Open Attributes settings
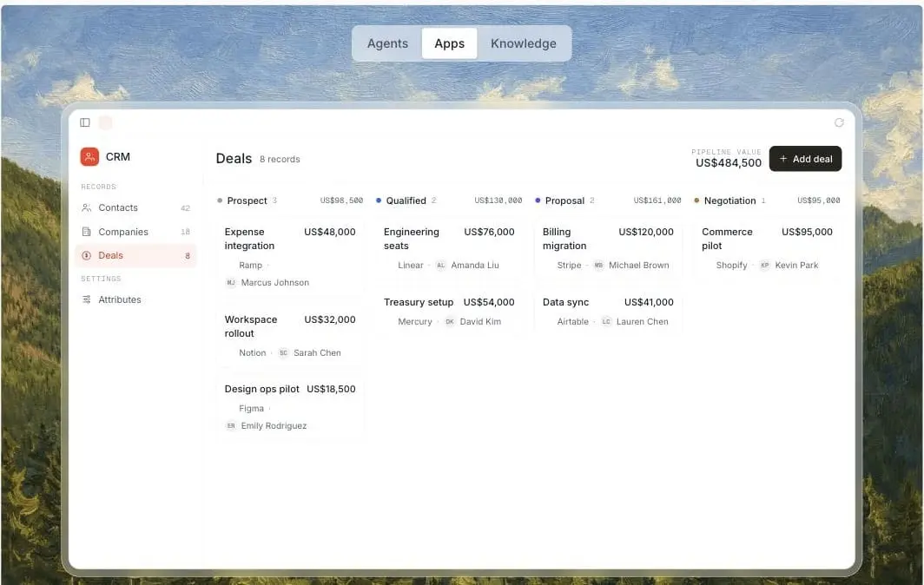Image resolution: width=924 pixels, height=585 pixels. click(x=135, y=299)
